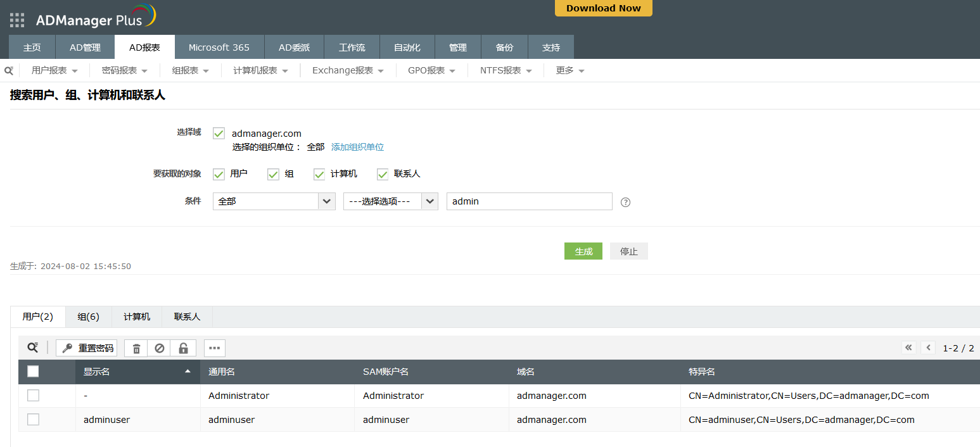Open the three-dots more actions button
The width and height of the screenshot is (980, 447).
coord(215,348)
